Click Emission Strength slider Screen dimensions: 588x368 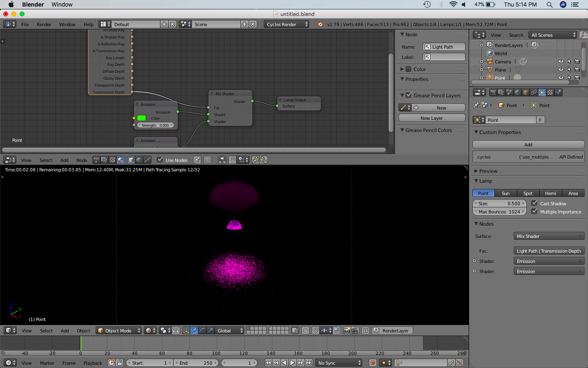tap(155, 125)
